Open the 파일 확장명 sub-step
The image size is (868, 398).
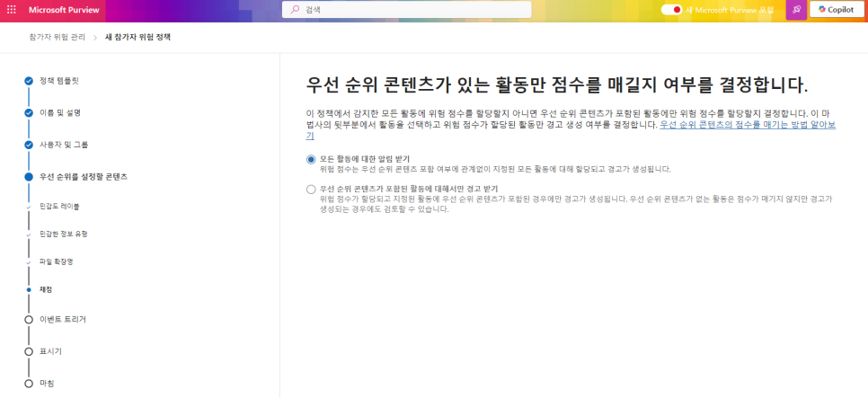[56, 261]
